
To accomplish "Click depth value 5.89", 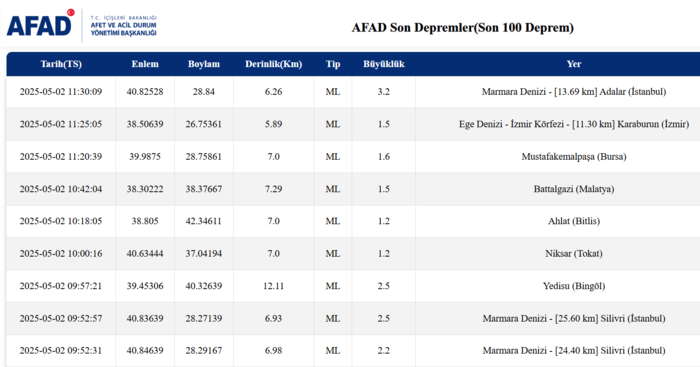I will pos(273,124).
